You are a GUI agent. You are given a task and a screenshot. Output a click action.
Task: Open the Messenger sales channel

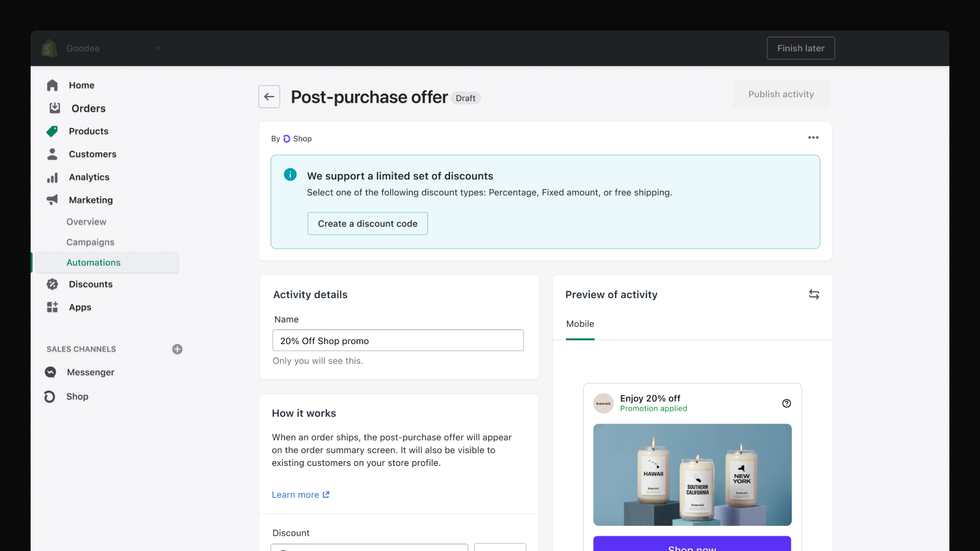coord(91,372)
